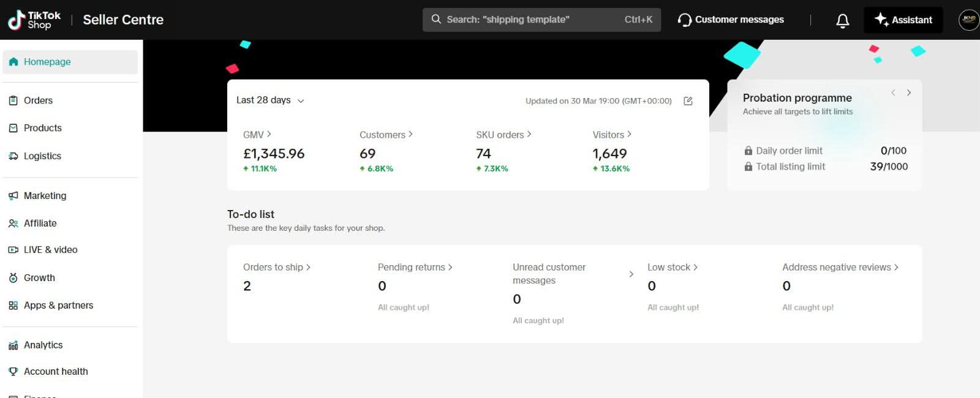
Task: Click the 74 SKU orders value
Action: point(484,154)
